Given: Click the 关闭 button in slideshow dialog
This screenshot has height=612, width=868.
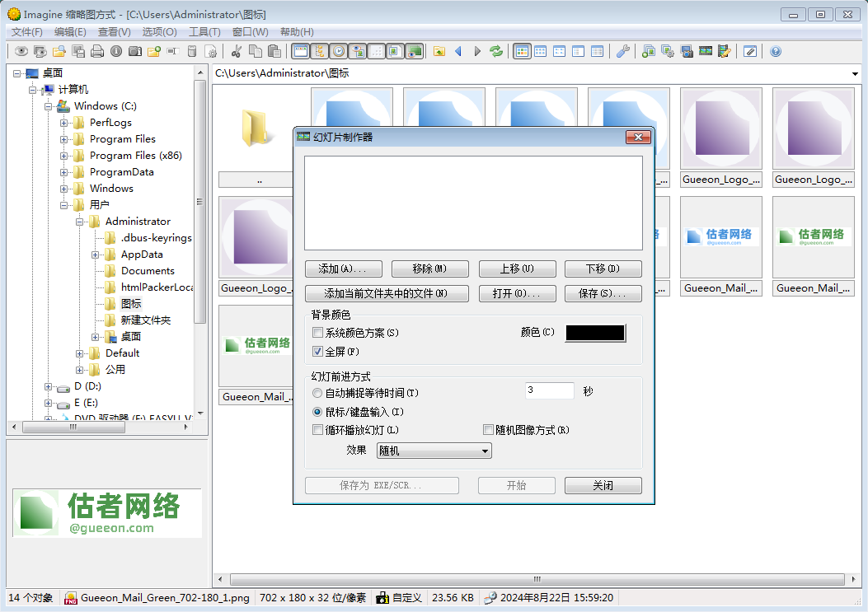Looking at the screenshot, I should click(x=603, y=485).
